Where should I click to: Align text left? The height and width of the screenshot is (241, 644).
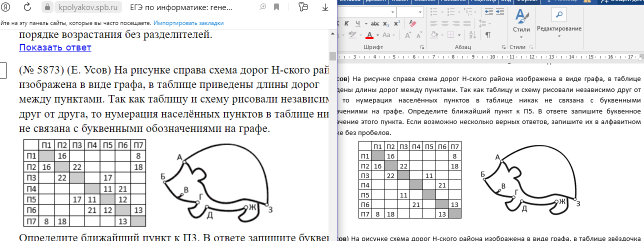pyautogui.click(x=433, y=23)
